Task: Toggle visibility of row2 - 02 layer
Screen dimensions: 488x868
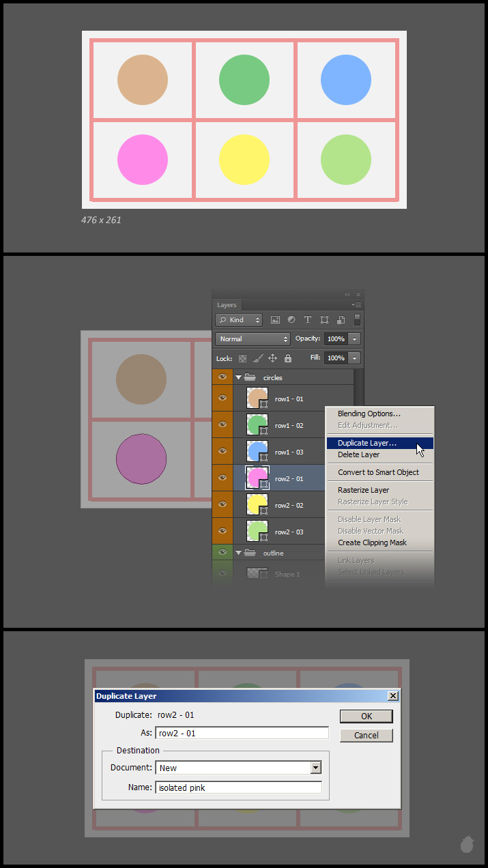Action: [222, 505]
